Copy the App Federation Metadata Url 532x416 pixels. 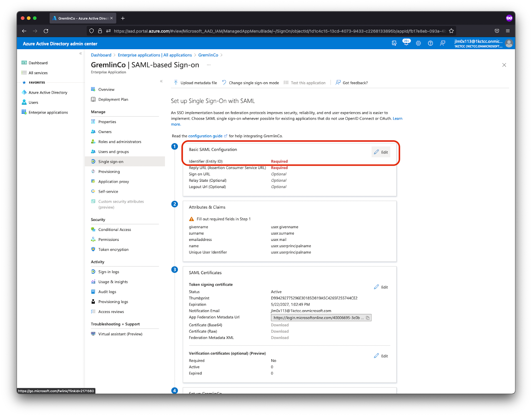pyautogui.click(x=368, y=318)
